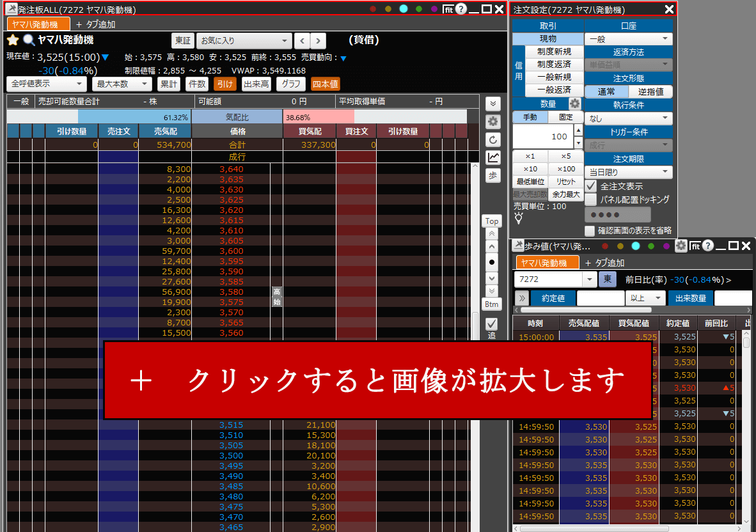The image size is (756, 532).
Task: Select 制度新規 margin trade
Action: pyautogui.click(x=554, y=52)
